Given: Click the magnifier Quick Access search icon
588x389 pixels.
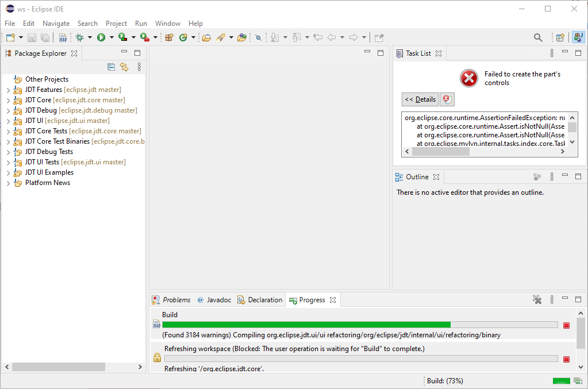Looking at the screenshot, I should click(538, 37).
